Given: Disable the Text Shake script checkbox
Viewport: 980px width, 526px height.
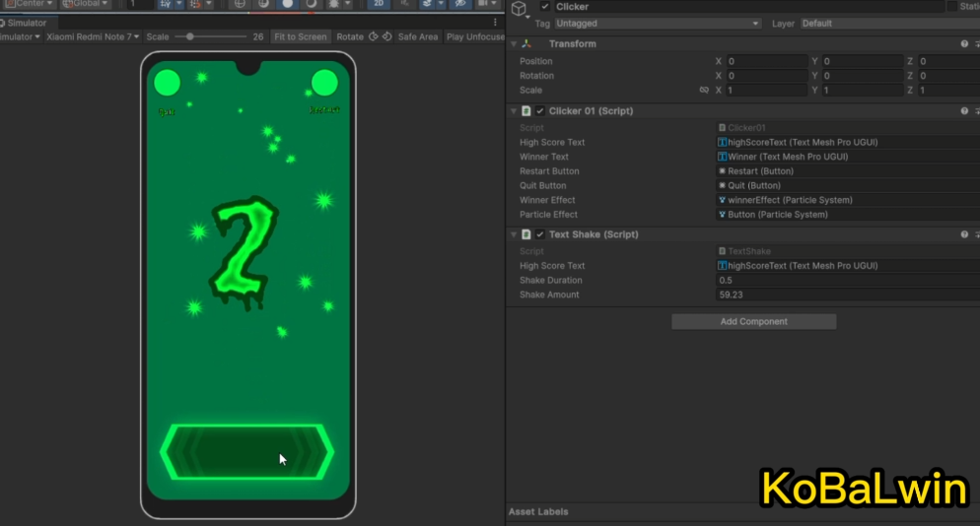Looking at the screenshot, I should click(x=540, y=234).
